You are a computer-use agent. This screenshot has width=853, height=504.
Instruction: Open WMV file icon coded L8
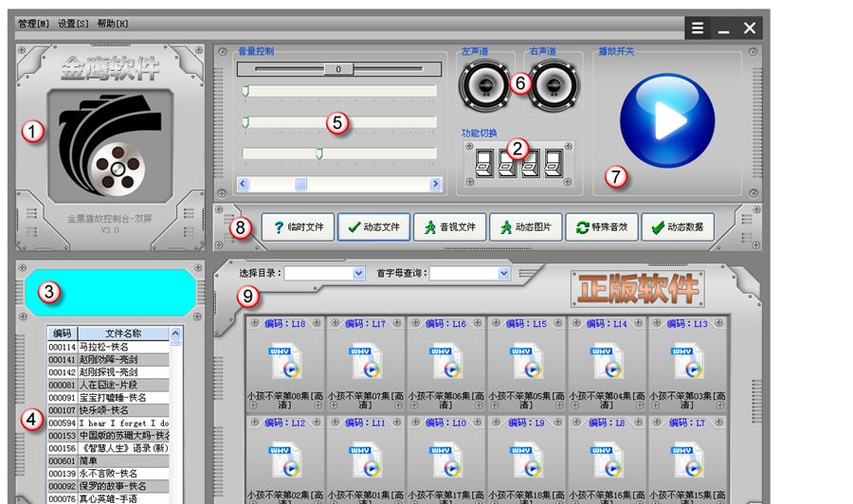point(608,460)
